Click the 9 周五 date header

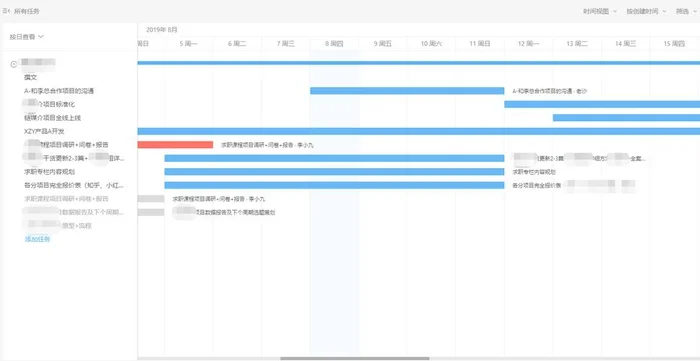click(383, 44)
